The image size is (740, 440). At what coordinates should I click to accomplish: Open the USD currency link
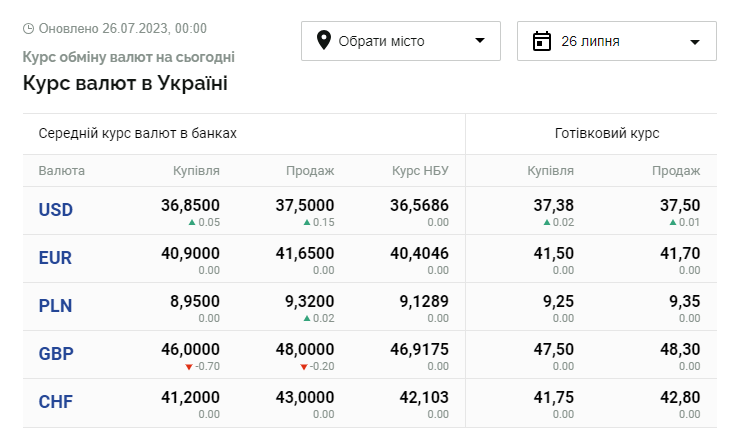click(56, 210)
